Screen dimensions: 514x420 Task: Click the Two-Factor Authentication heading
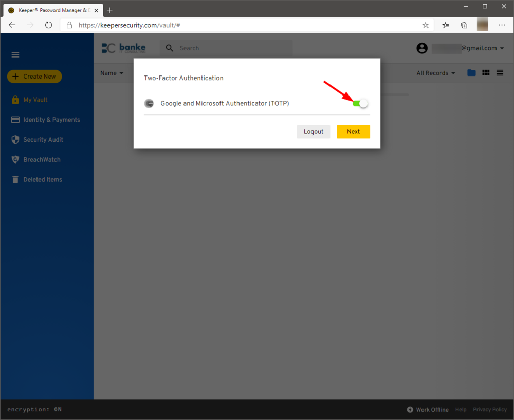coord(183,78)
